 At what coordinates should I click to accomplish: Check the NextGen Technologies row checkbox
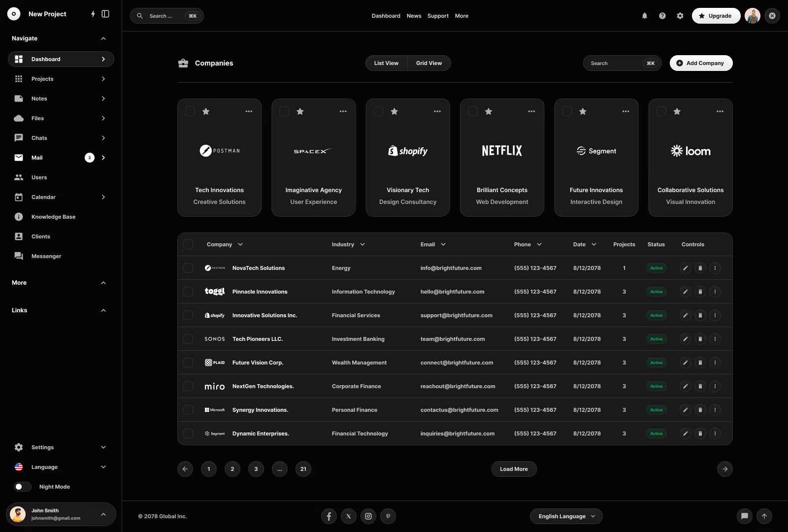click(x=188, y=386)
